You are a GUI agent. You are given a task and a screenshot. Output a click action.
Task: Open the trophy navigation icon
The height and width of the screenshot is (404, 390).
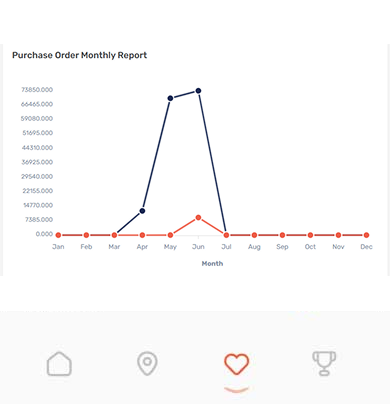point(324,363)
